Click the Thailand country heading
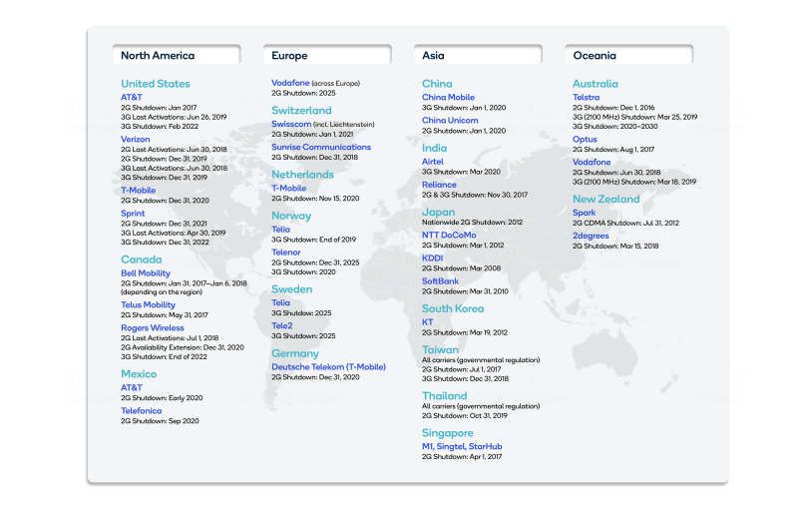 coord(444,395)
